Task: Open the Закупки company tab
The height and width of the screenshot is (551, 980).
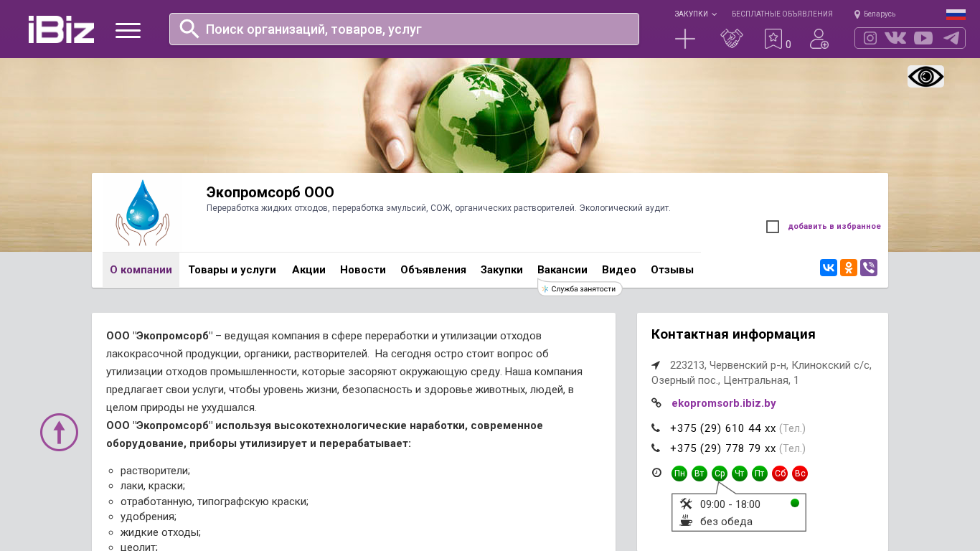Action: (x=501, y=270)
